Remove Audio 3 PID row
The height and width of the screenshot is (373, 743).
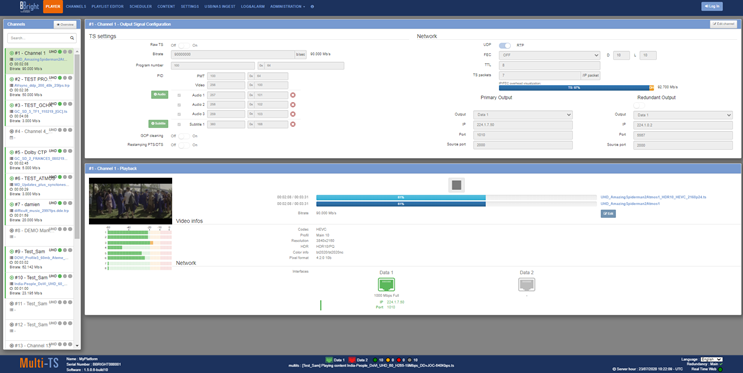[293, 114]
